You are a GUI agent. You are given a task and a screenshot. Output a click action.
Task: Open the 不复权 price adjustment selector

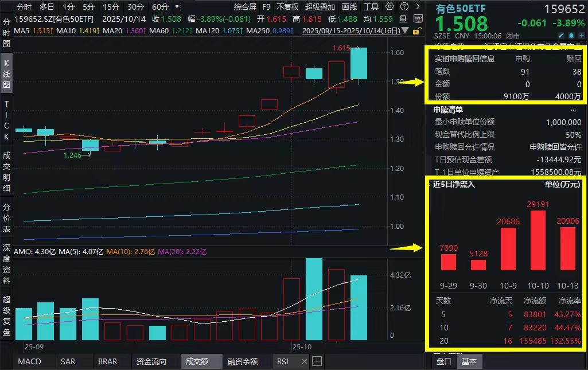click(x=287, y=7)
